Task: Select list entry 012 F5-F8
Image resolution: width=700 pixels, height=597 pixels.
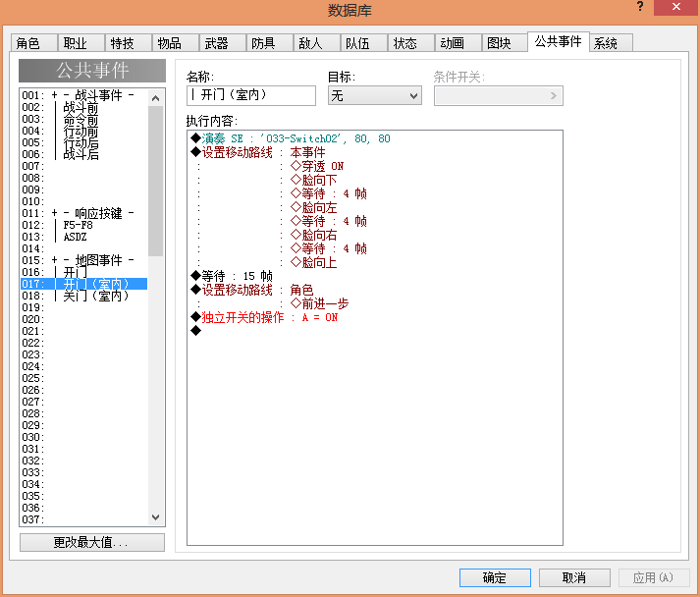Action: click(83, 225)
